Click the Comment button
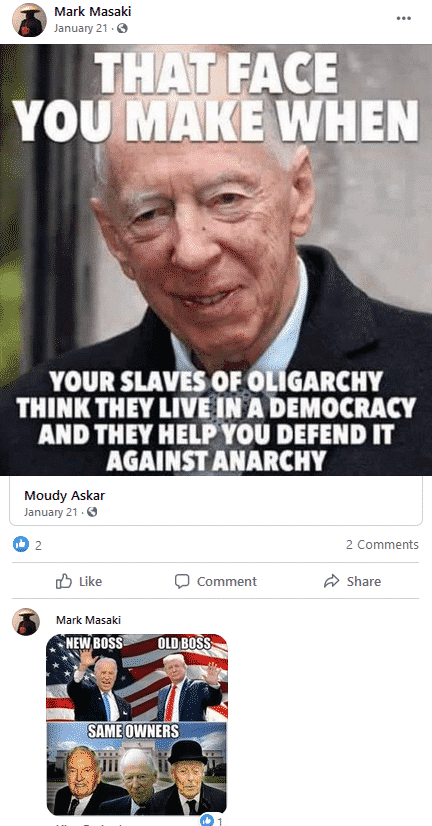Viewport: 432px width, 826px height. [x=215, y=582]
